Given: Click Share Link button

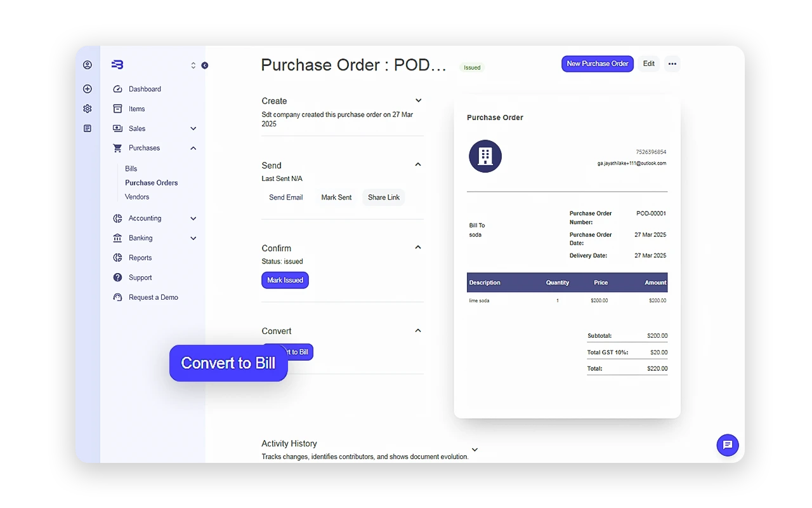Looking at the screenshot, I should pos(384,197).
